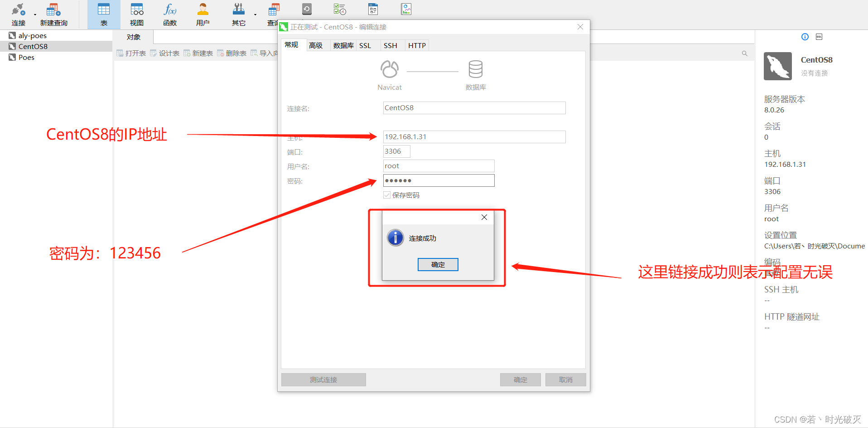Toggle the 保存密码 (Save password) checkbox
Screen dimensions: 868x428
[x=387, y=195]
